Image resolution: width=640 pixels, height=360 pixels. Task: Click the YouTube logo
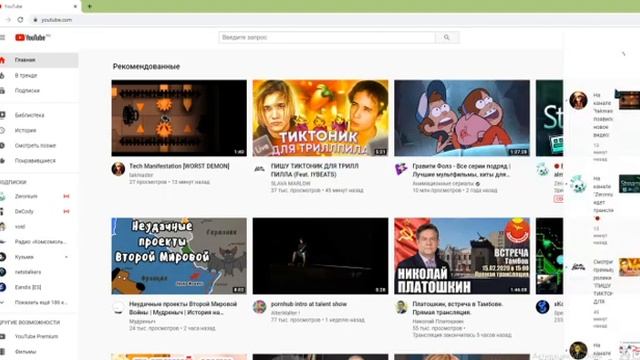point(32,38)
